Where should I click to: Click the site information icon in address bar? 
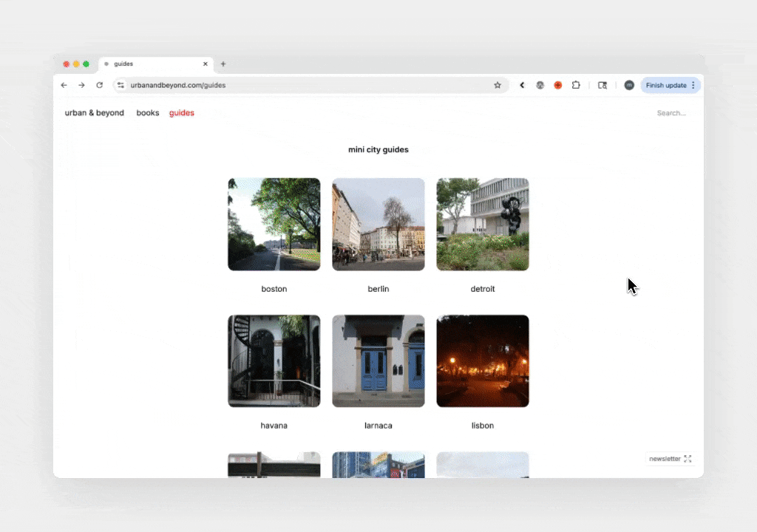click(120, 85)
